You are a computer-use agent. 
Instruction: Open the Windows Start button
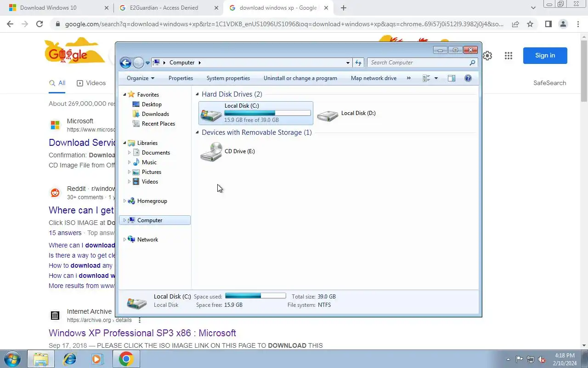click(13, 359)
